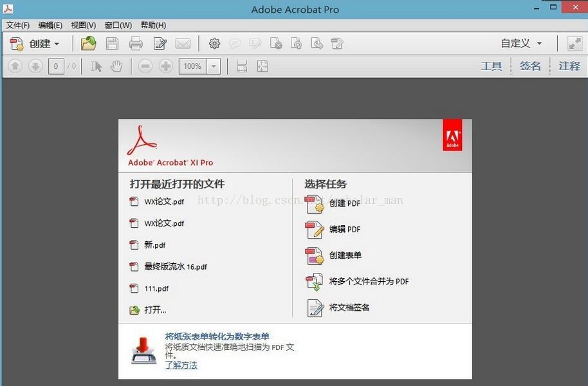This screenshot has width=588, height=386.
Task: Open the 创建 (Create) dropdown button
Action: pos(35,44)
